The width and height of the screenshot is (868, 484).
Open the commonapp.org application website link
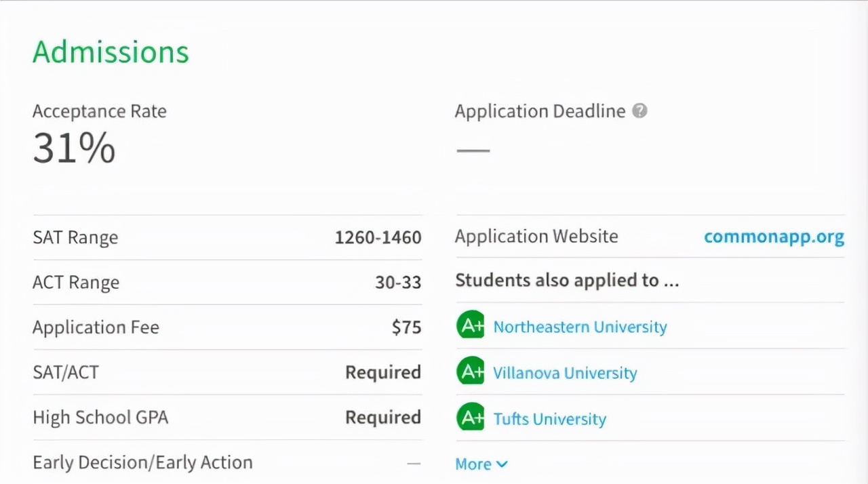click(x=774, y=237)
